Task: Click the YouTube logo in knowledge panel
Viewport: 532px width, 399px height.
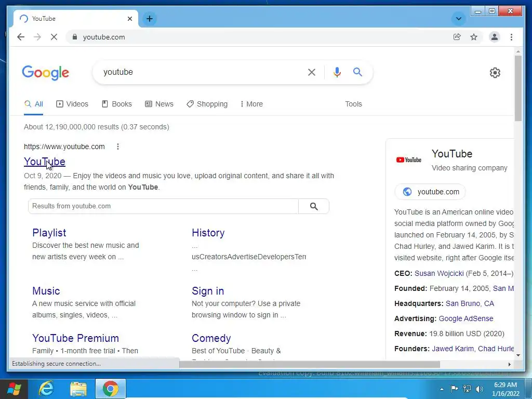Action: (408, 160)
